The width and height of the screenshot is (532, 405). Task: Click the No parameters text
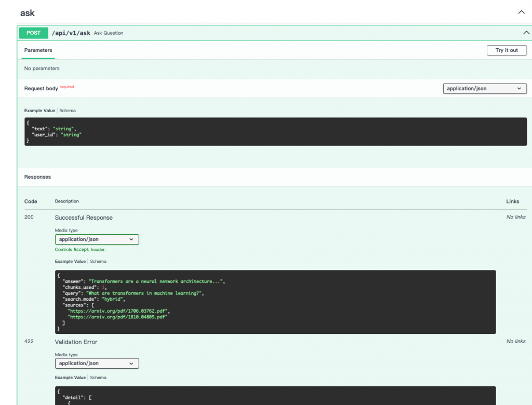[42, 69]
